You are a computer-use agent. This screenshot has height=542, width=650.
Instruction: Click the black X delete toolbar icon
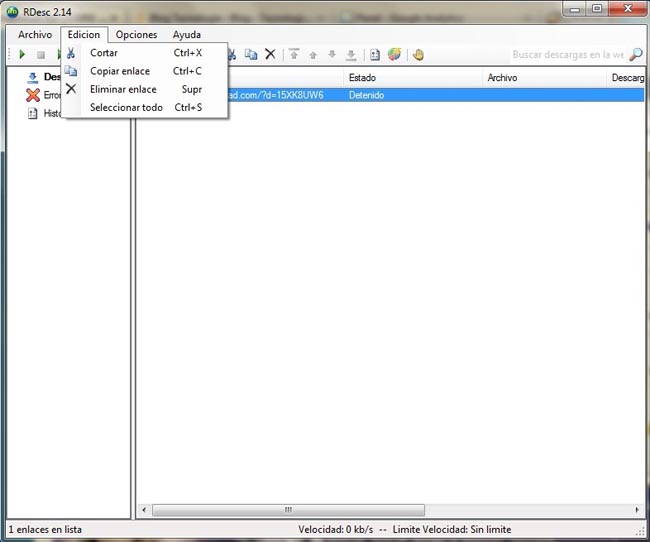click(x=270, y=54)
